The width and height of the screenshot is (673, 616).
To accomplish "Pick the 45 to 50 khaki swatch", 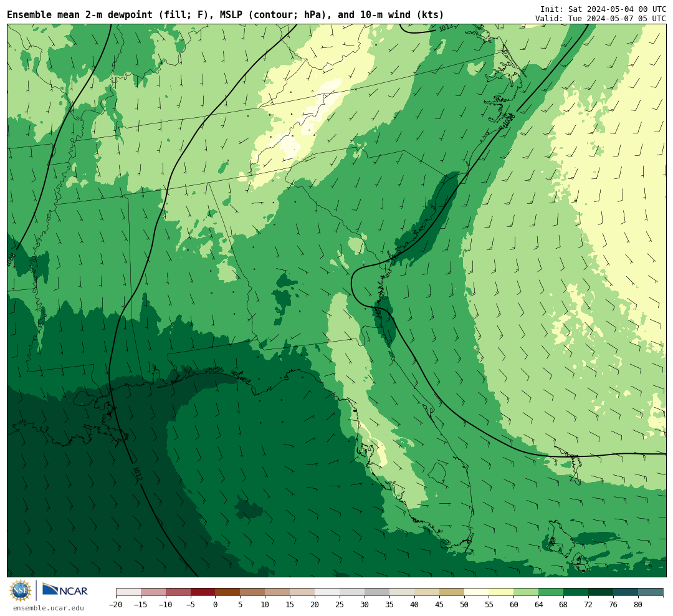I will pos(452,592).
